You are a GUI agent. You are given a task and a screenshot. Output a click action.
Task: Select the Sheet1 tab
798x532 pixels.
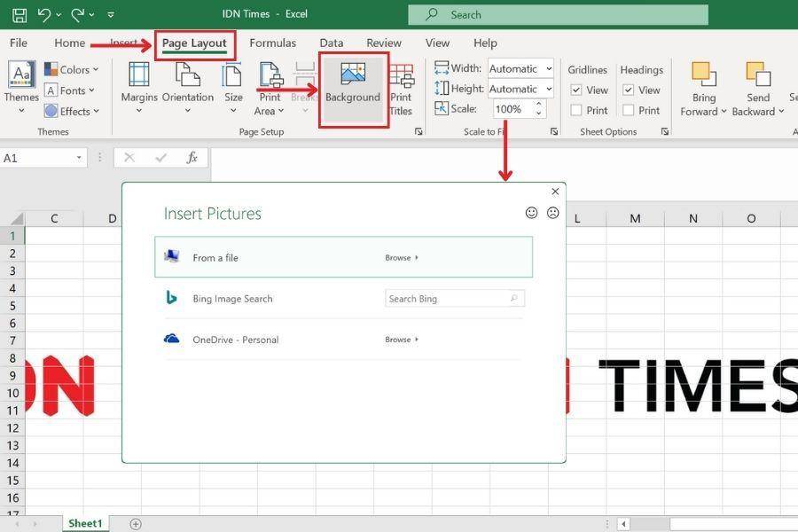[x=85, y=523]
